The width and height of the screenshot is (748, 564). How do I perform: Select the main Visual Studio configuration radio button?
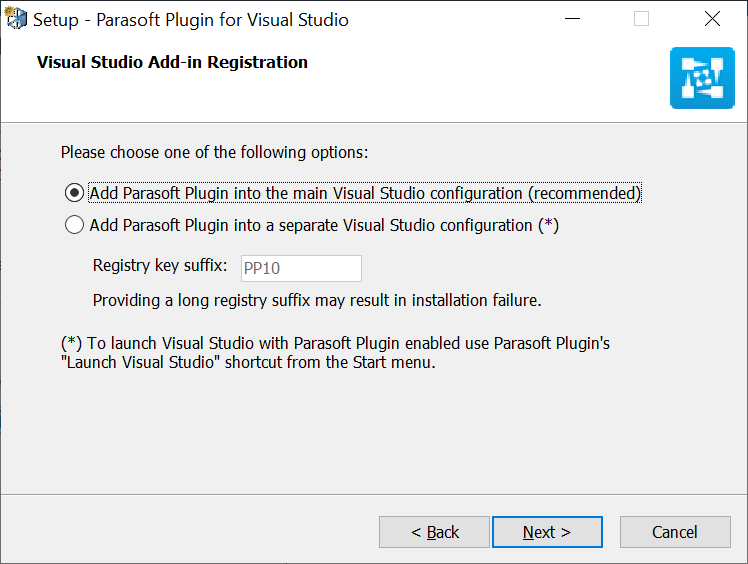click(74, 193)
